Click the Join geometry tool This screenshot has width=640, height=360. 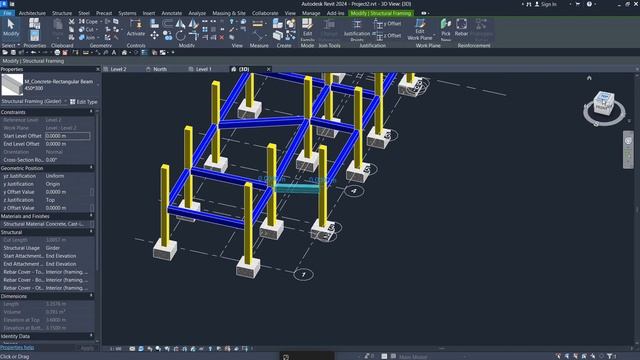coord(87,37)
